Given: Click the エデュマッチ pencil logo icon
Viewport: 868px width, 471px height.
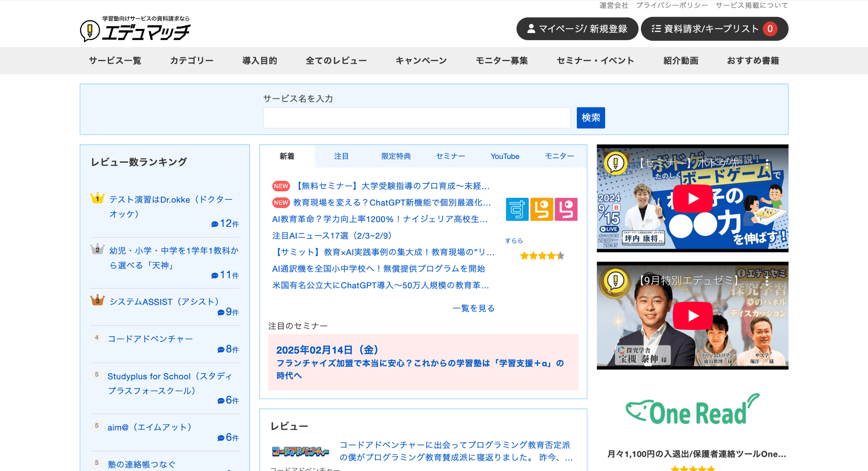Looking at the screenshot, I should coord(89,31).
